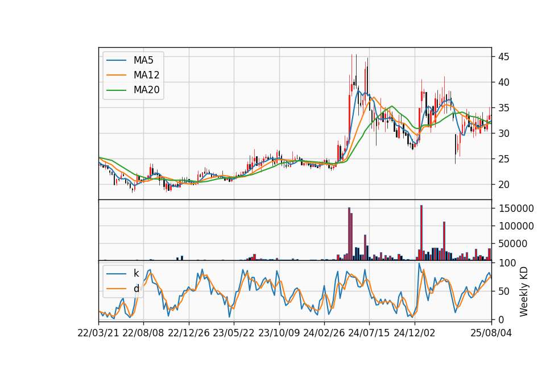Click the MA20 legend label
The width and height of the screenshot is (546, 392).
[146, 90]
